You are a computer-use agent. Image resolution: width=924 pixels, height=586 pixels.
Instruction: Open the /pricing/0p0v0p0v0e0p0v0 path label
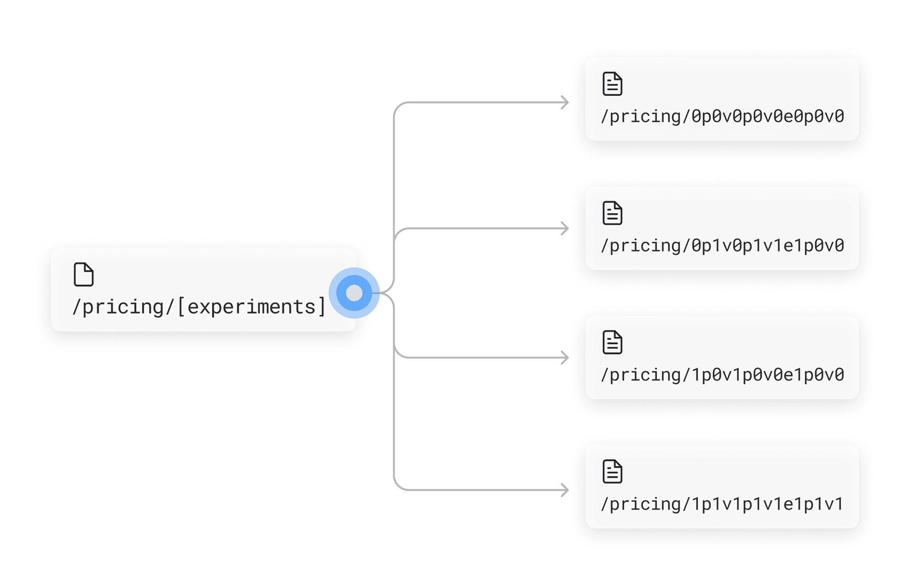click(722, 117)
